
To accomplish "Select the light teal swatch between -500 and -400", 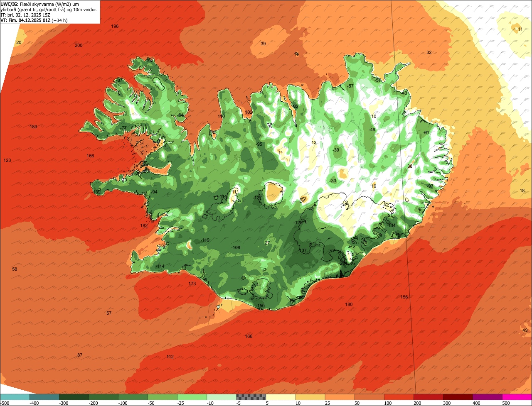I will [x=15, y=397].
